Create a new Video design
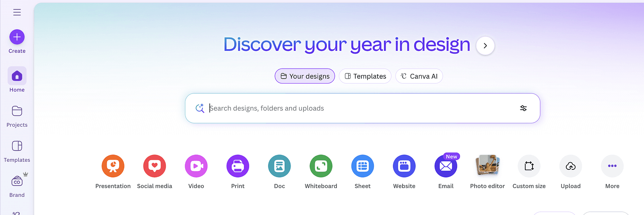The height and width of the screenshot is (215, 644). click(x=196, y=166)
